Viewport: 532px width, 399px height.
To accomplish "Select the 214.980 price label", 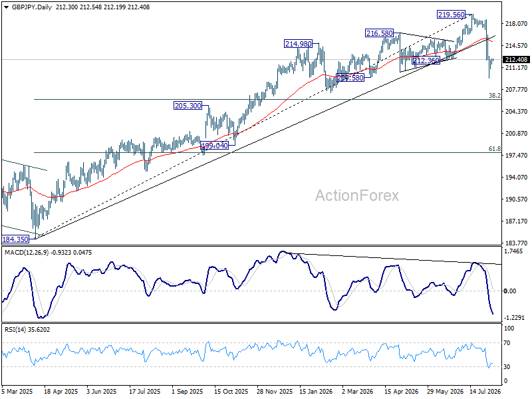I will click(x=298, y=44).
